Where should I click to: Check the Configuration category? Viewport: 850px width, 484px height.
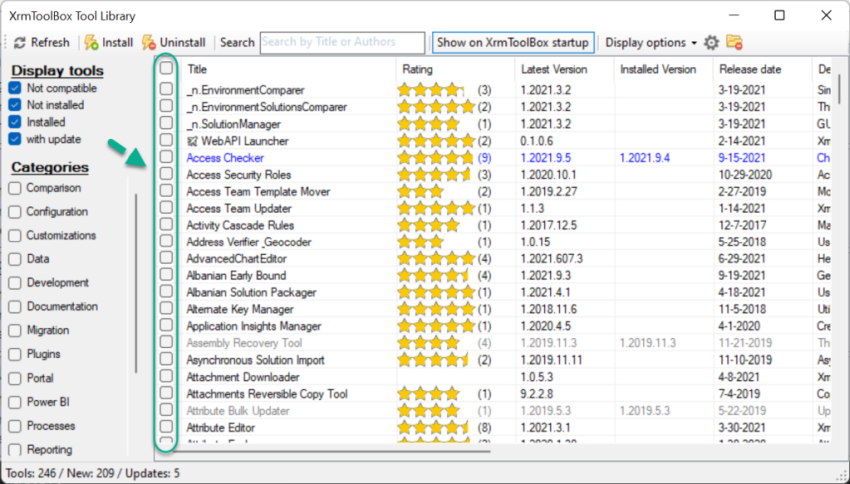pos(15,212)
